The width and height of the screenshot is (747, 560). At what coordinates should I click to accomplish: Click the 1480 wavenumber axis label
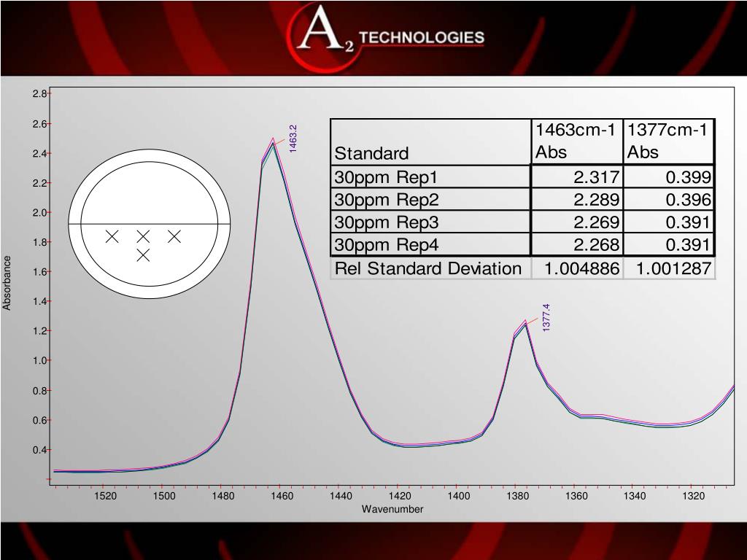tap(223, 496)
